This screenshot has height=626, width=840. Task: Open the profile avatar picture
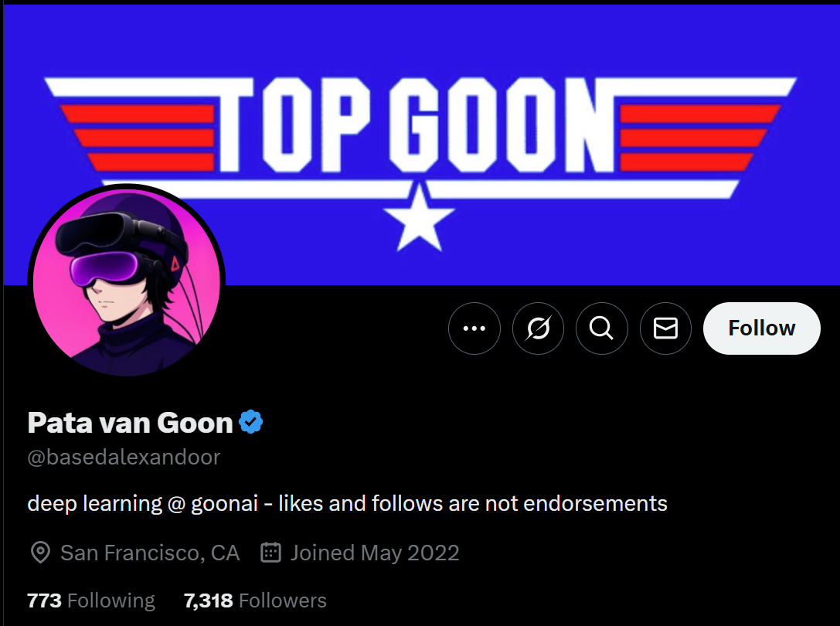click(126, 283)
